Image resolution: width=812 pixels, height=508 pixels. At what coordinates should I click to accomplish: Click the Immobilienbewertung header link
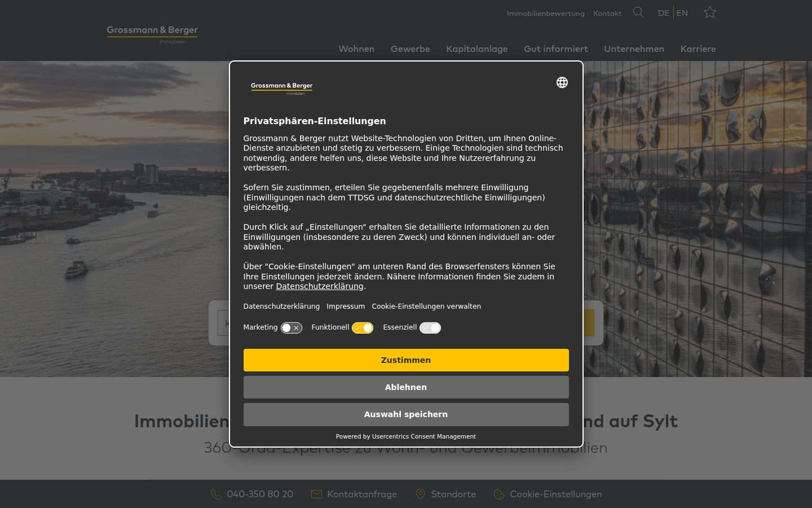546,13
